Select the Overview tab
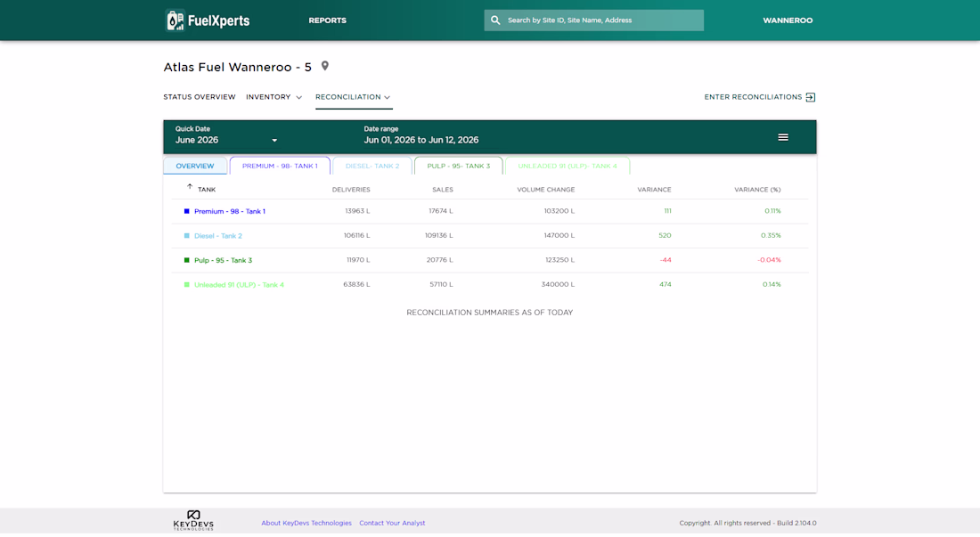Viewport: 980px width, 537px height. pyautogui.click(x=195, y=166)
